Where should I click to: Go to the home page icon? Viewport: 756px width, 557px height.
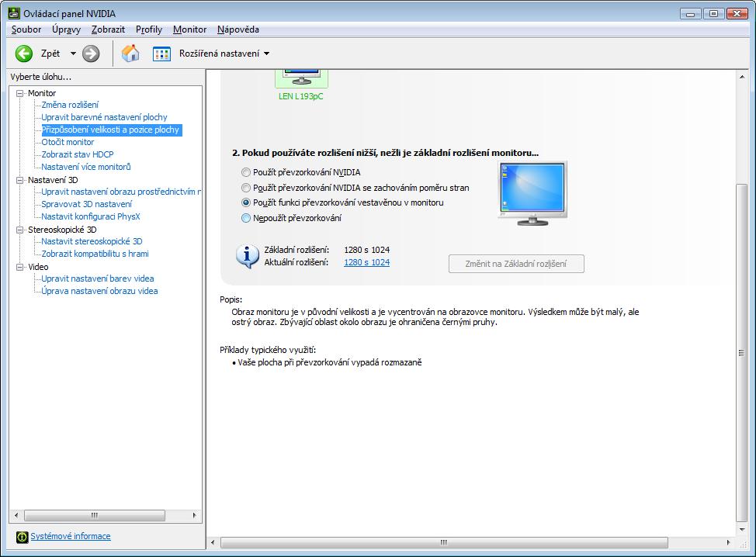(130, 54)
